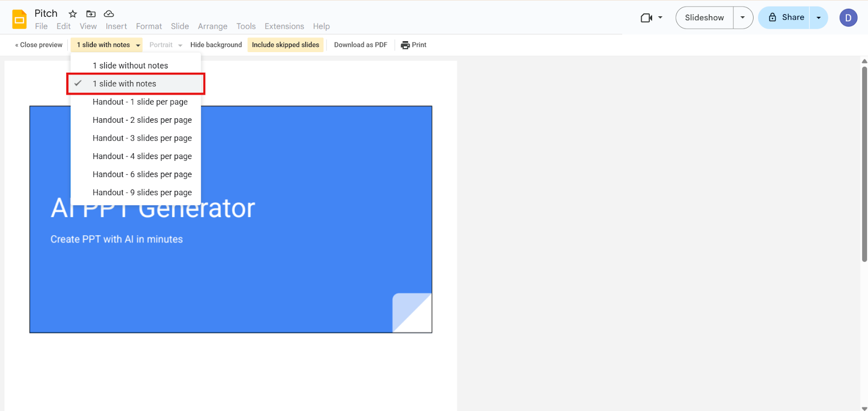This screenshot has width=868, height=411.
Task: Open the View menu
Action: point(88,26)
